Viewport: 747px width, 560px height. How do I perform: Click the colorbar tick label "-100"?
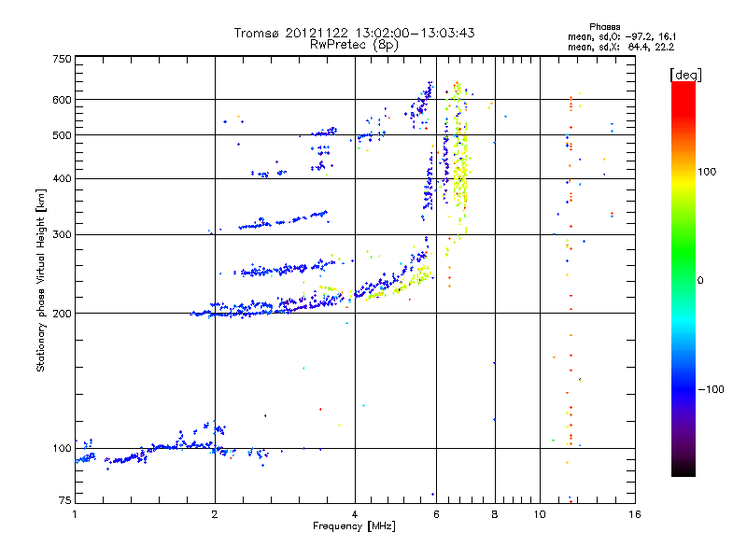(712, 389)
